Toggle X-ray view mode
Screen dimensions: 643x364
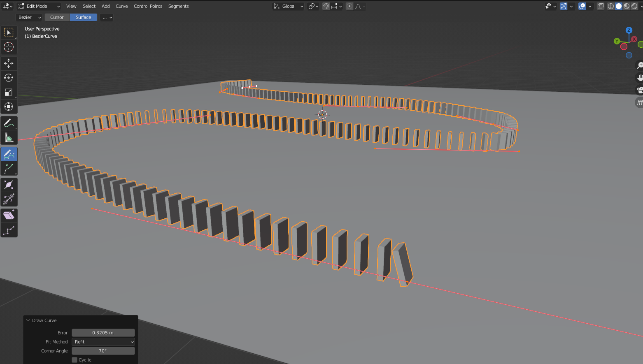600,6
